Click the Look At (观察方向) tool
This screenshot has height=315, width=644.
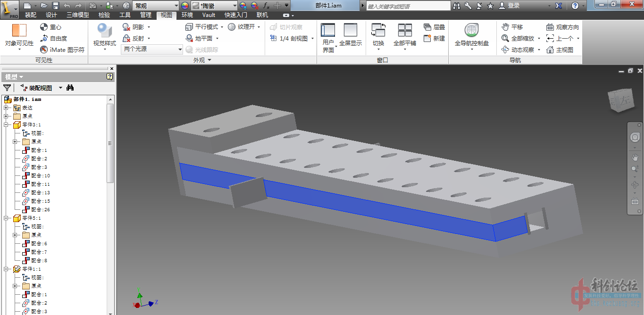click(x=562, y=27)
